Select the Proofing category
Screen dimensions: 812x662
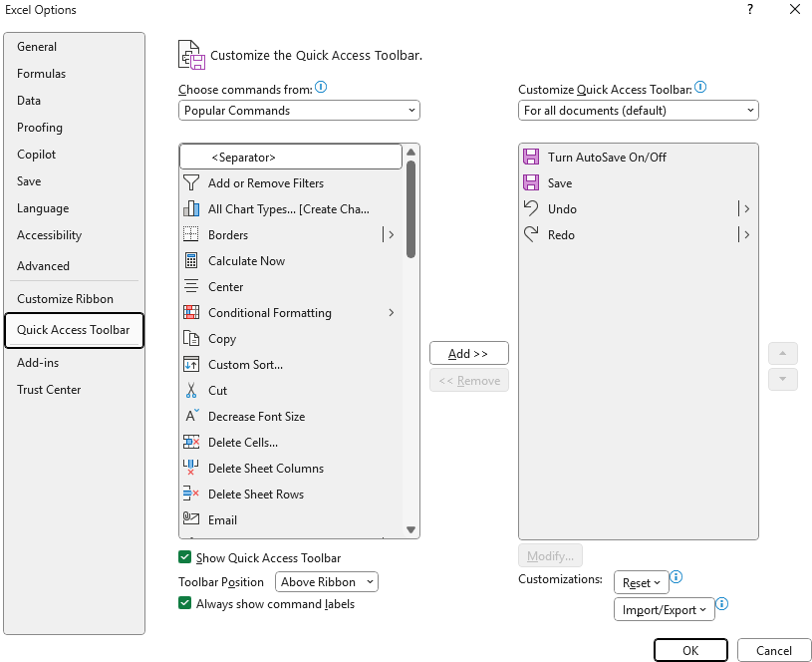(x=74, y=128)
